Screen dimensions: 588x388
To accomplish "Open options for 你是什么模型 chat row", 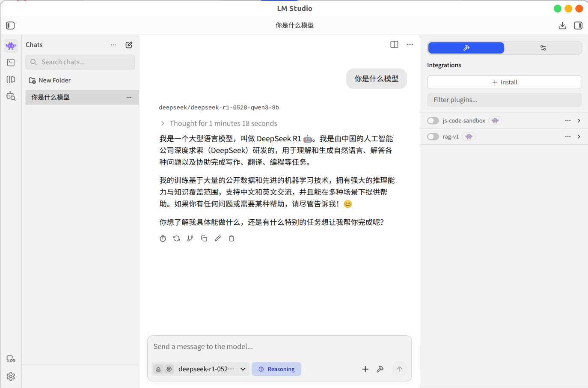I will [x=129, y=97].
